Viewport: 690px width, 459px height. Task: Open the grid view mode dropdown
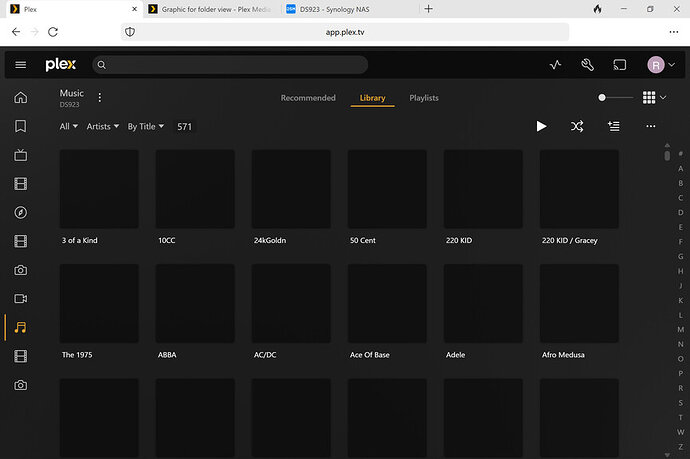pos(654,97)
